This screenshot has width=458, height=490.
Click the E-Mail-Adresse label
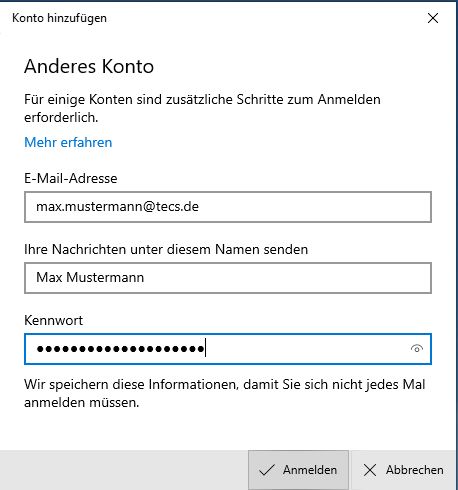tap(71, 178)
